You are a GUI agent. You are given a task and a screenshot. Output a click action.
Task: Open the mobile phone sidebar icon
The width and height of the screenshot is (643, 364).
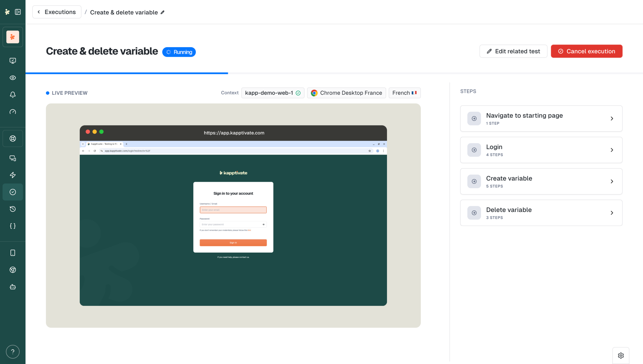point(13,253)
